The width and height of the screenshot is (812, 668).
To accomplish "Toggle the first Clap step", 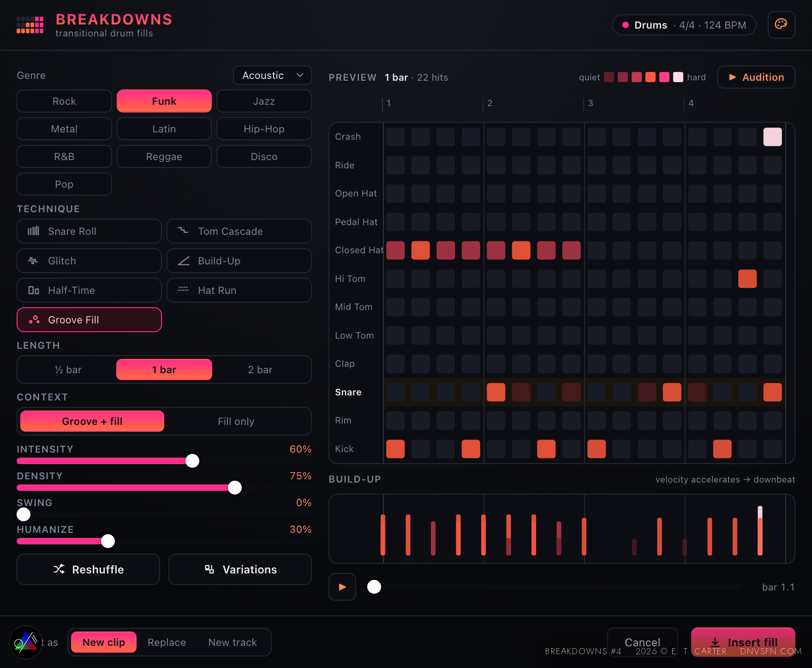I will tap(395, 364).
